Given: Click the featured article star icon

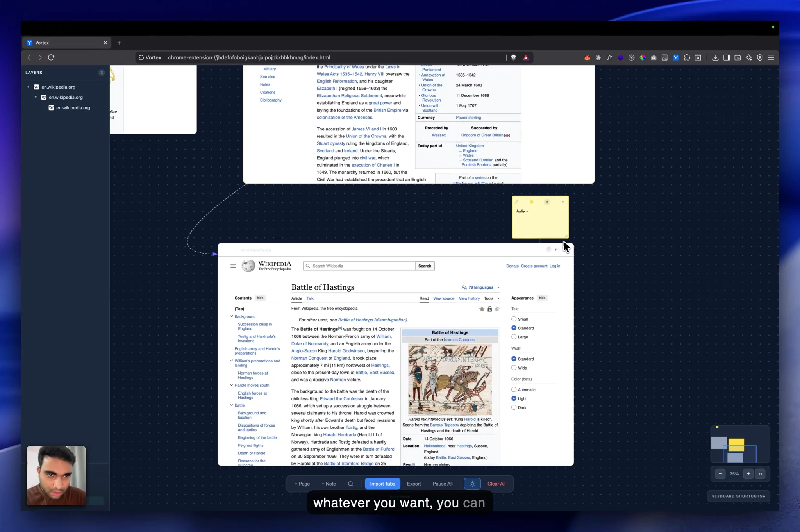Looking at the screenshot, I should click(482, 309).
